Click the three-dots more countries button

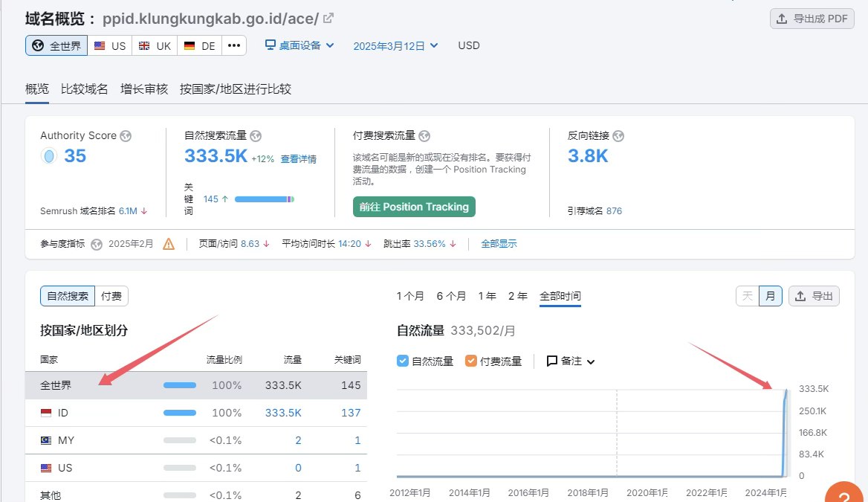pos(233,45)
